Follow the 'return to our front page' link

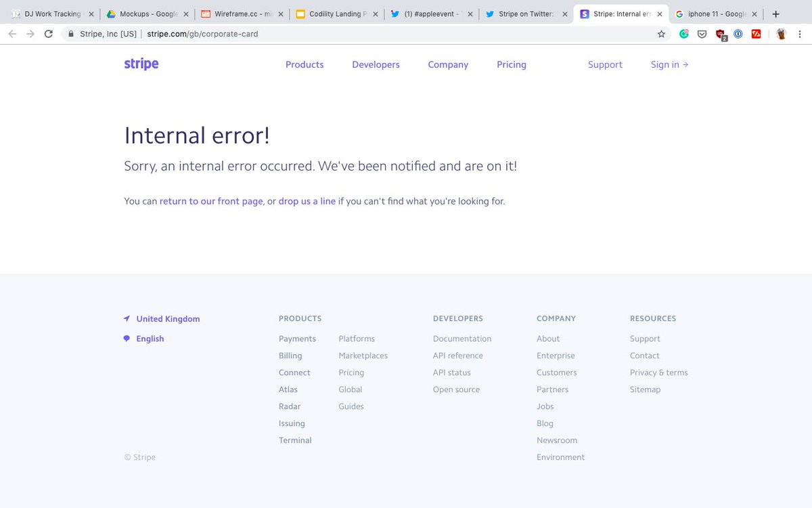point(211,201)
